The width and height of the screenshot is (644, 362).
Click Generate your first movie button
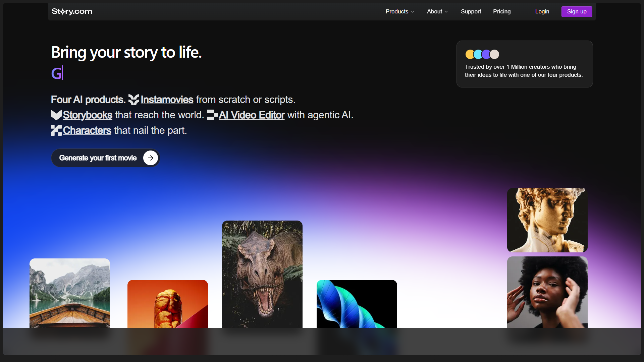(x=105, y=158)
